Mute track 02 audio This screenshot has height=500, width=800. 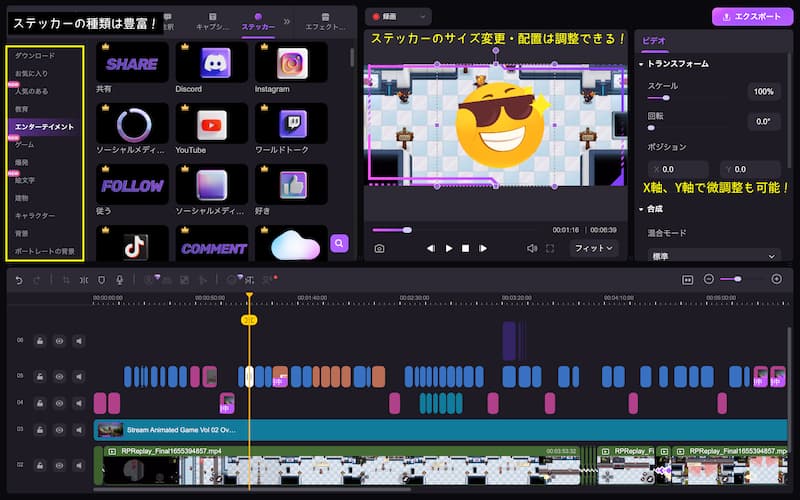tap(79, 465)
